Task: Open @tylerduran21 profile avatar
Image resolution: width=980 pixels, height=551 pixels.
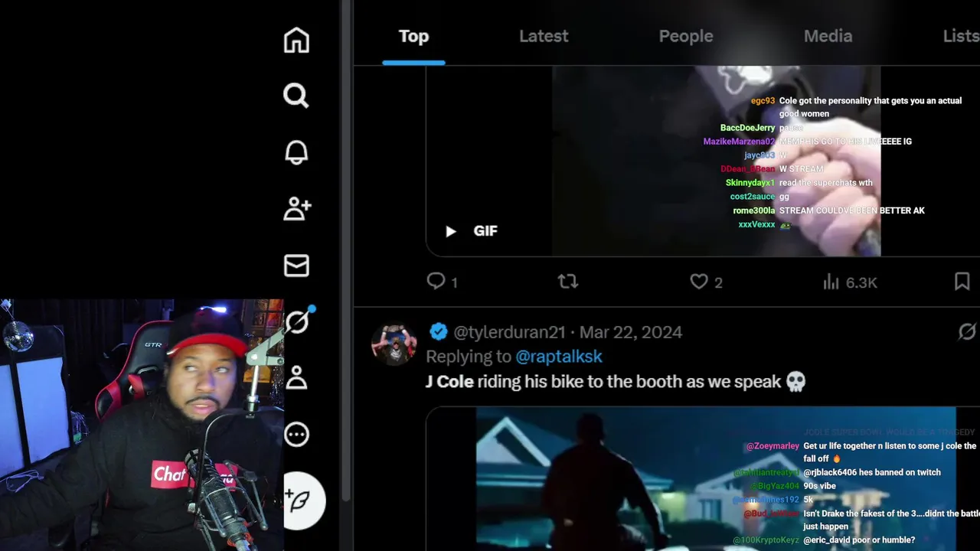Action: pos(394,344)
